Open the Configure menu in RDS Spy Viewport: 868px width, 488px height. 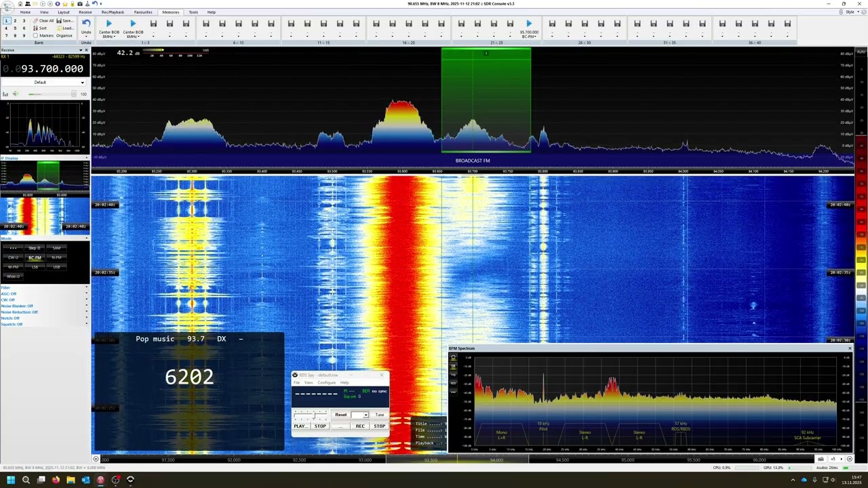pyautogui.click(x=327, y=383)
